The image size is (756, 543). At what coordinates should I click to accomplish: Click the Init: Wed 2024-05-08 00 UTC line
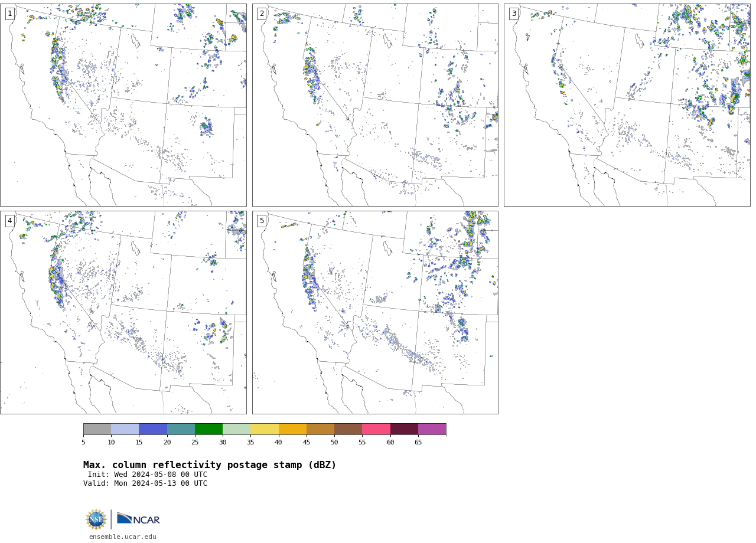point(148,475)
